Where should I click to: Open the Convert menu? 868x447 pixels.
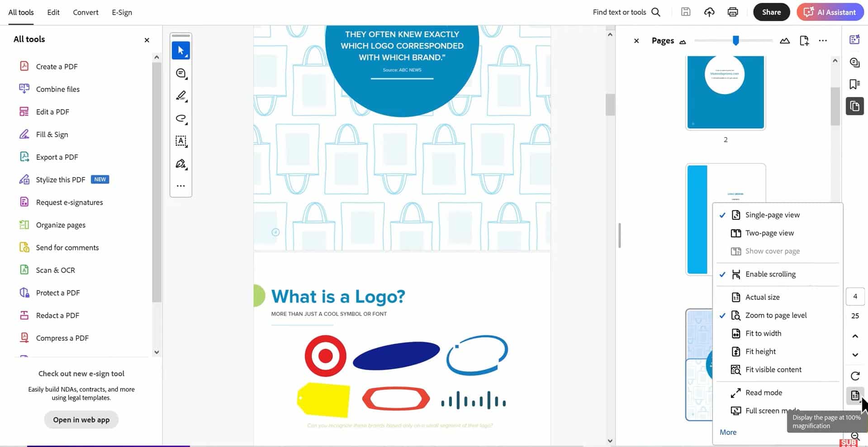(85, 12)
